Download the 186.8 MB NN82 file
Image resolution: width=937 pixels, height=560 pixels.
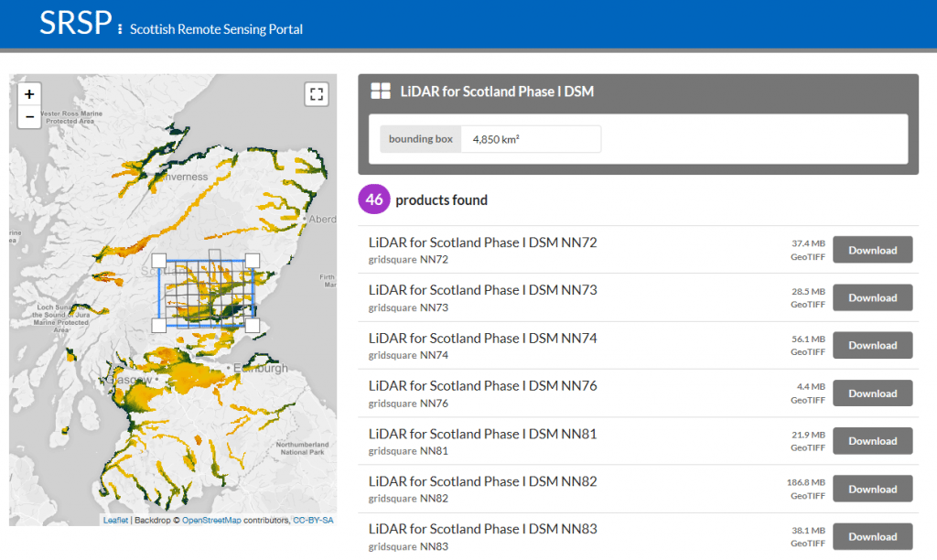coord(872,489)
